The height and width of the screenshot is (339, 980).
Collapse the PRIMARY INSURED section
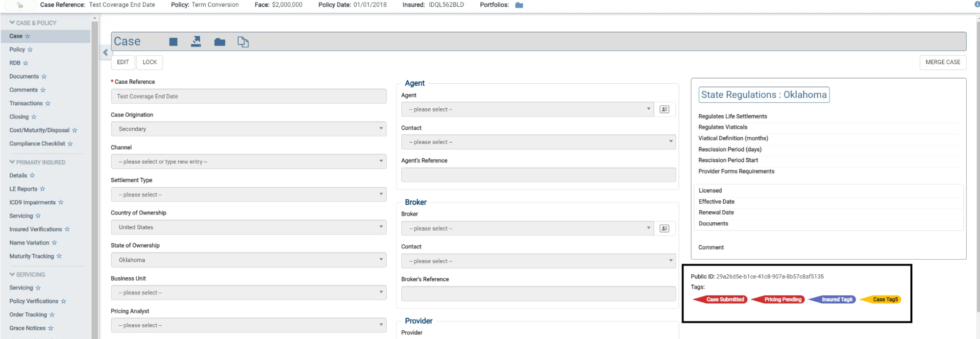click(x=12, y=162)
